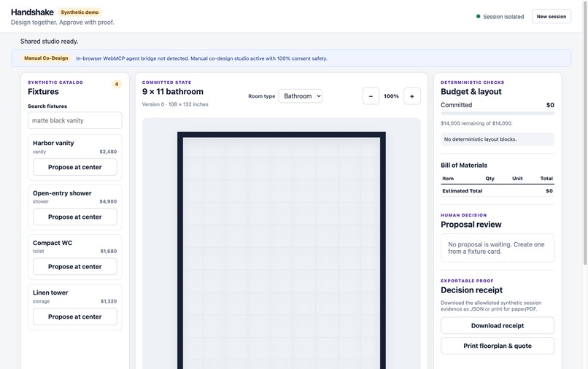Click the Item column header
The height and width of the screenshot is (369, 588).
[x=448, y=179]
